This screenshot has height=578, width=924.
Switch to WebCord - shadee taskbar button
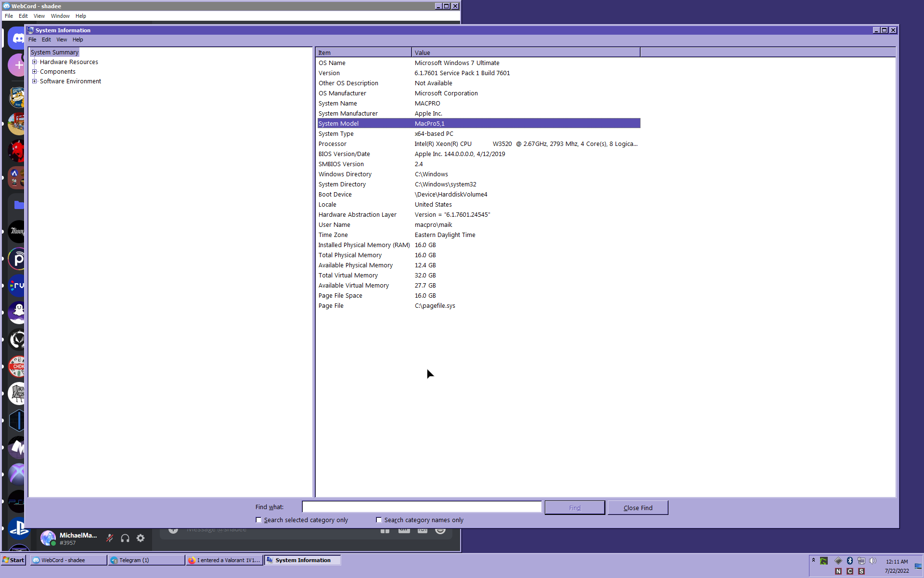point(68,560)
